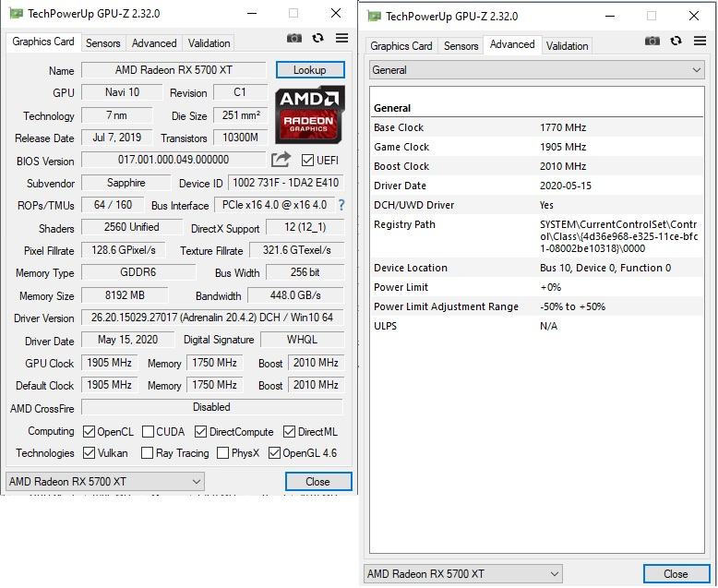Click the Close button in the left window

pos(317,481)
